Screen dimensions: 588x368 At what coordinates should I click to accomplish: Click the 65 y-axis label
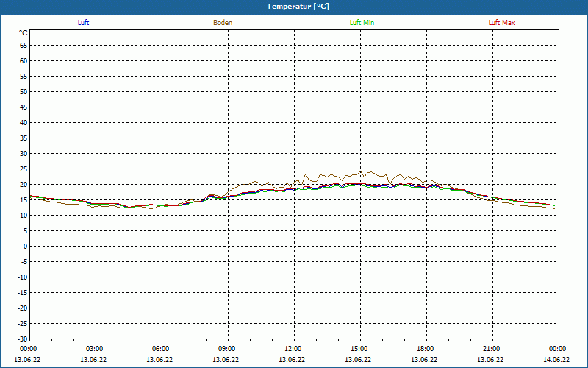24,46
